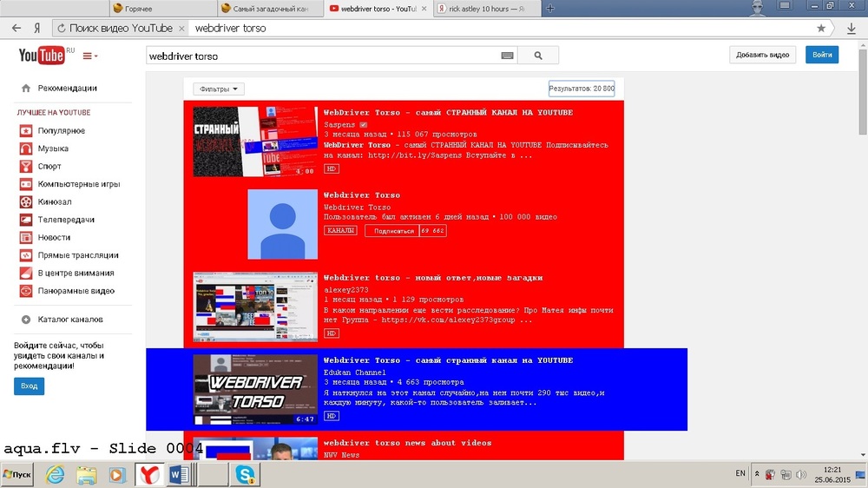Image resolution: width=868 pixels, height=488 pixels.
Task: Close the webdriver torso tab
Action: pos(424,9)
